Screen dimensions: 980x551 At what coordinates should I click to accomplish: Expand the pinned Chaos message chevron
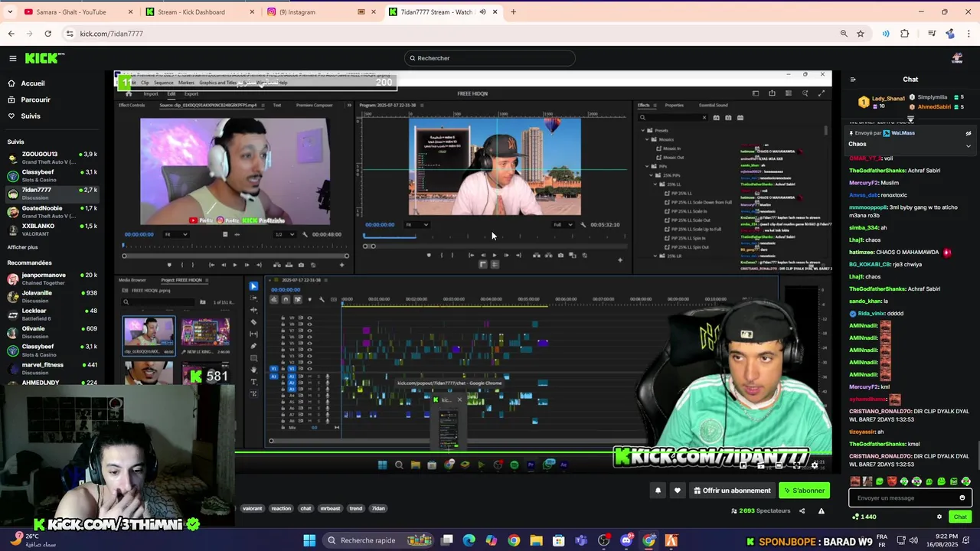pos(968,145)
